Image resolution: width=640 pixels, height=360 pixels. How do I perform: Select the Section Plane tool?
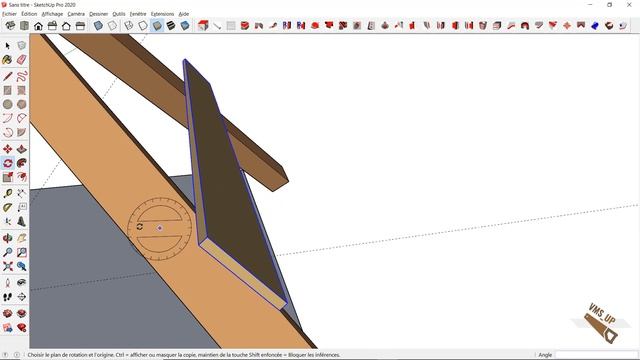coord(22,297)
